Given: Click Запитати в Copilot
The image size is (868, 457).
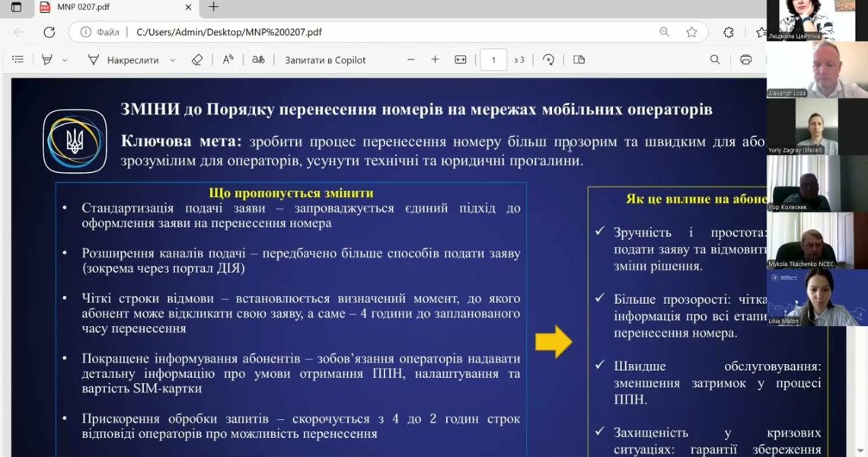Looking at the screenshot, I should point(326,60).
